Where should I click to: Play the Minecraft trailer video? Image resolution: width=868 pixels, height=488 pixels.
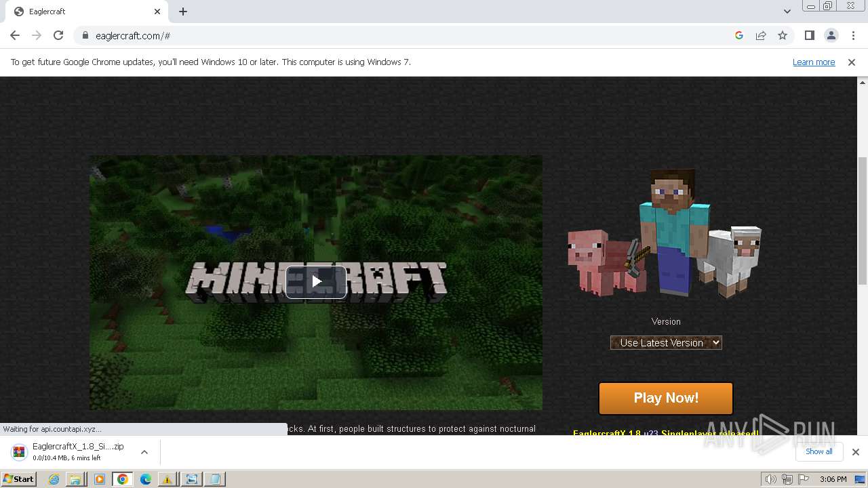(x=316, y=281)
